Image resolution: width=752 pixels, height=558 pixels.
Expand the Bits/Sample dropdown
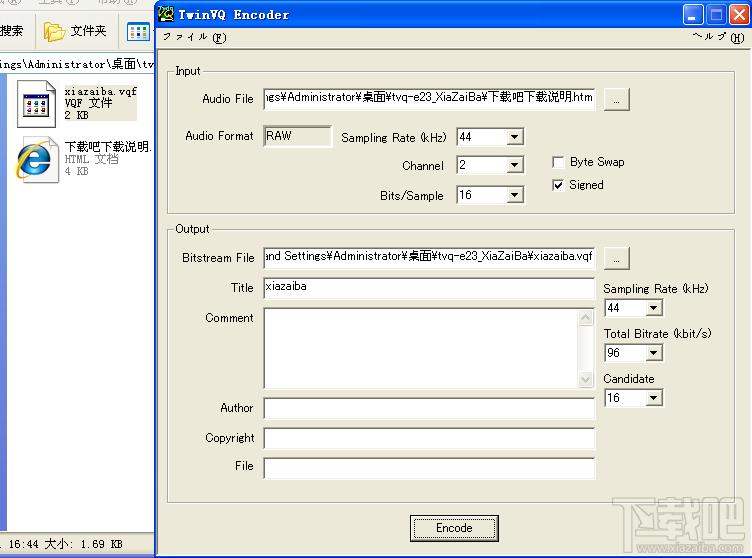point(514,195)
